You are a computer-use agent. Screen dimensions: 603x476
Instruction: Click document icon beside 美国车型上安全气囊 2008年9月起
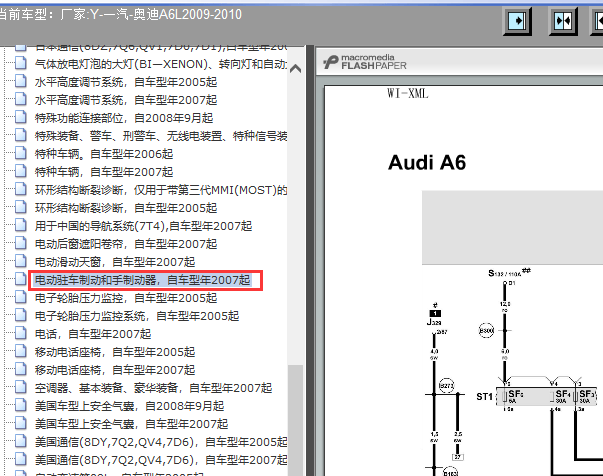click(x=21, y=405)
